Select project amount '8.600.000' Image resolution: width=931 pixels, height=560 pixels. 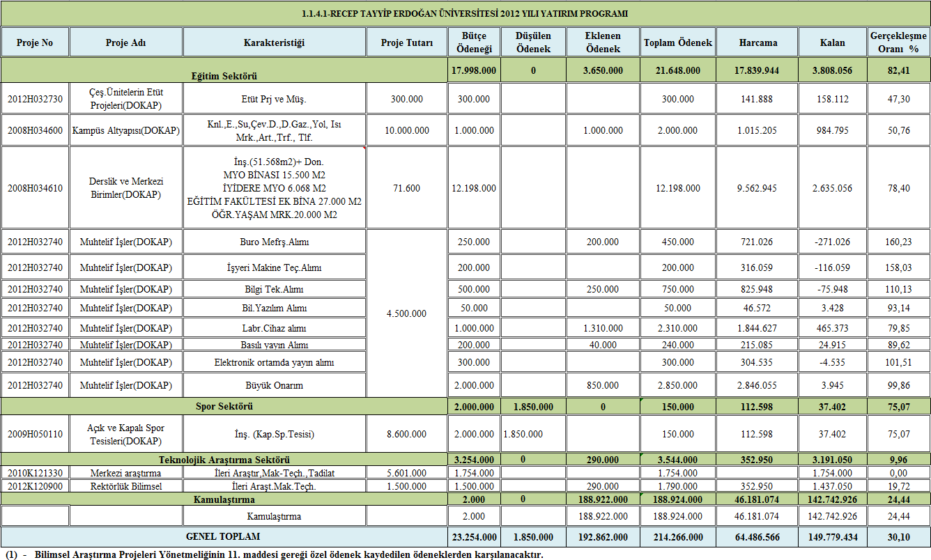406,434
